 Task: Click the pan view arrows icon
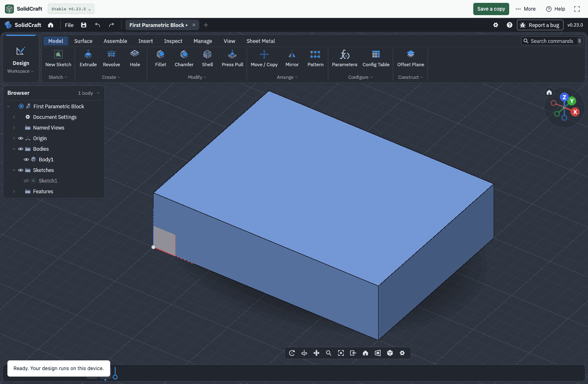tap(316, 353)
